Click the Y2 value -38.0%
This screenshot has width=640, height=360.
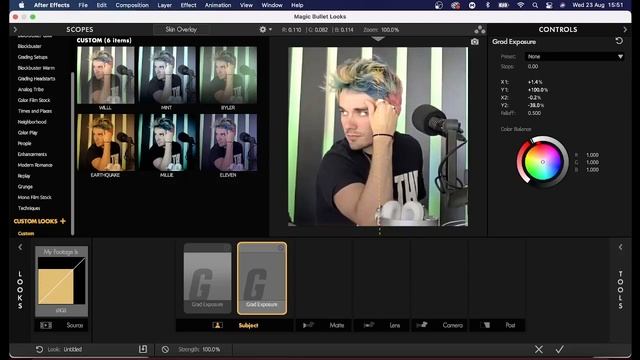tap(536, 105)
